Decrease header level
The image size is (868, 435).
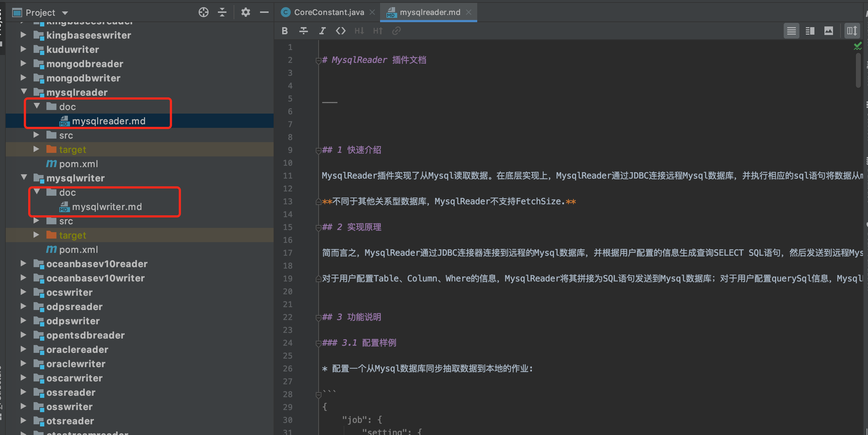click(x=359, y=31)
